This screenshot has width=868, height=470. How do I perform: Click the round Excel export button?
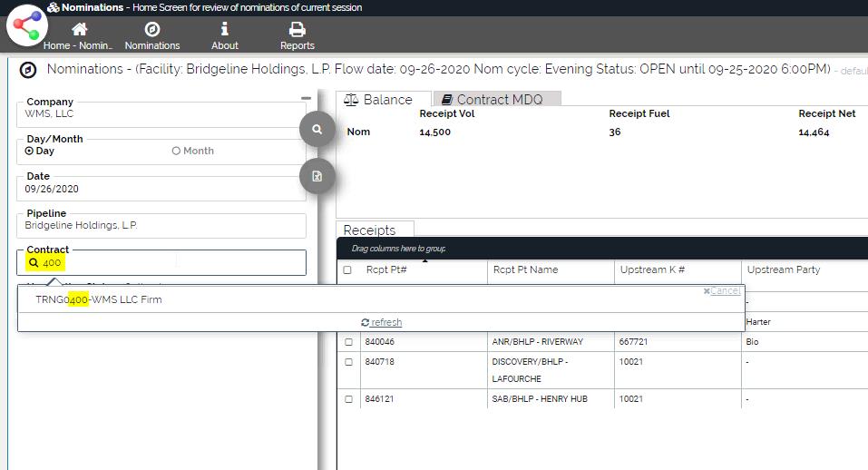tap(317, 176)
